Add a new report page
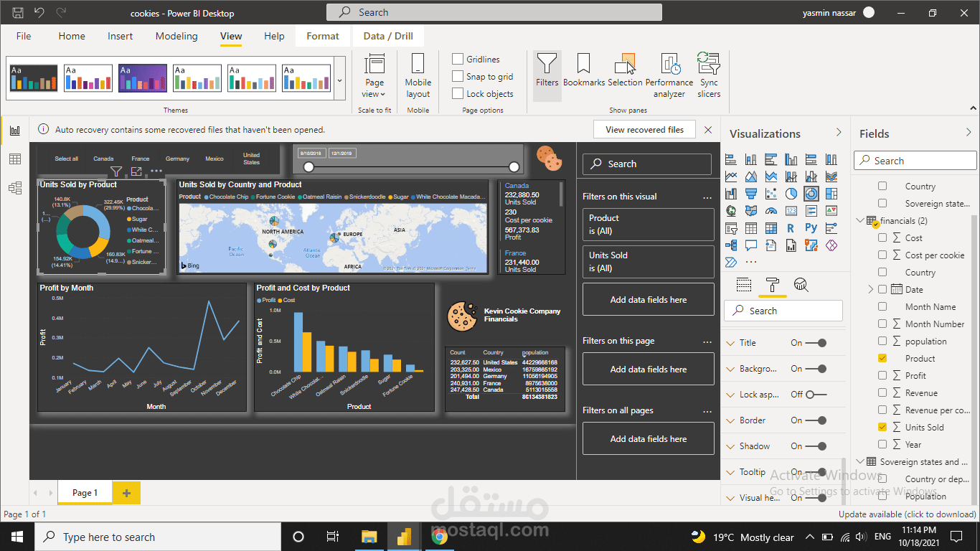This screenshot has width=980, height=551. (127, 493)
